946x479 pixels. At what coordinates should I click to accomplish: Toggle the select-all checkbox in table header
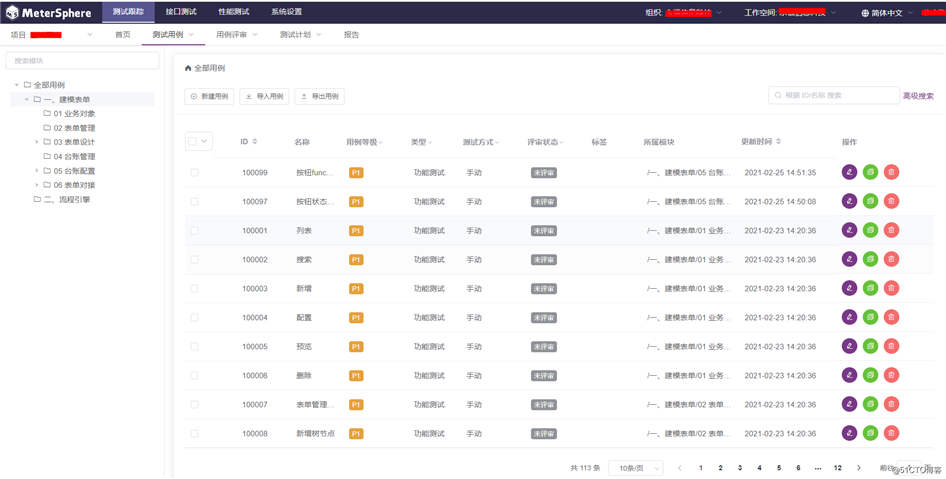pos(192,142)
